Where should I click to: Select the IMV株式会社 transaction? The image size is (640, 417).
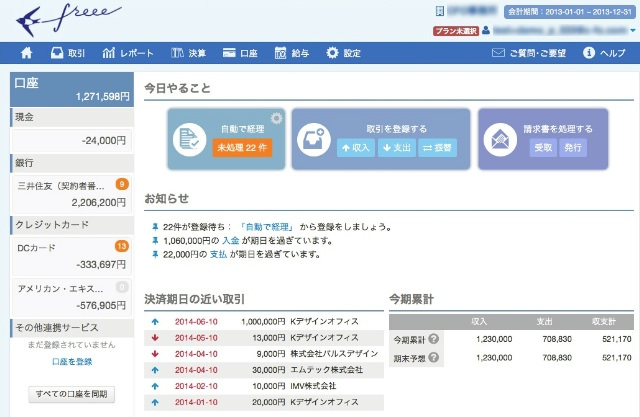click(x=264, y=386)
